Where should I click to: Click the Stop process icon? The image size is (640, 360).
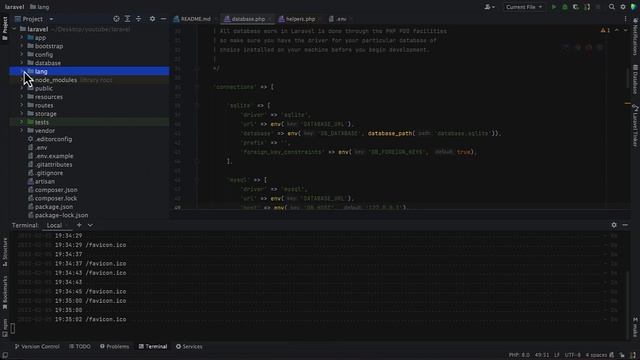598,7
